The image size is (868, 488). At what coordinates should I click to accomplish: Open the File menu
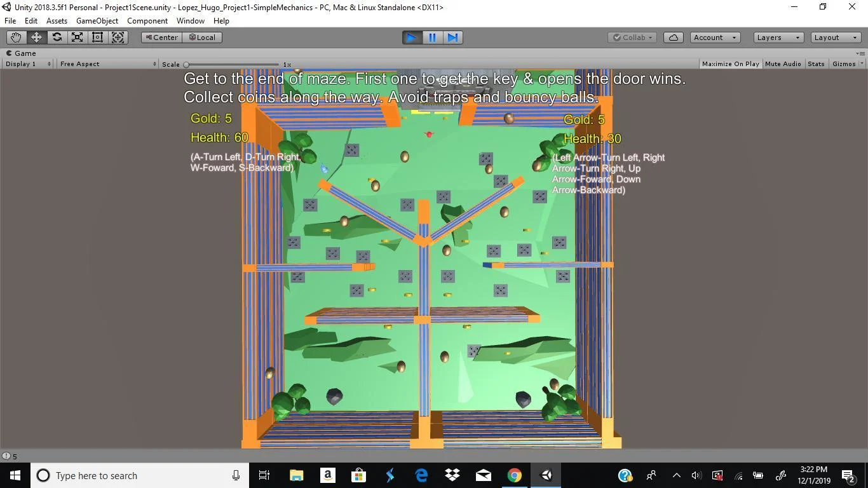[10, 21]
